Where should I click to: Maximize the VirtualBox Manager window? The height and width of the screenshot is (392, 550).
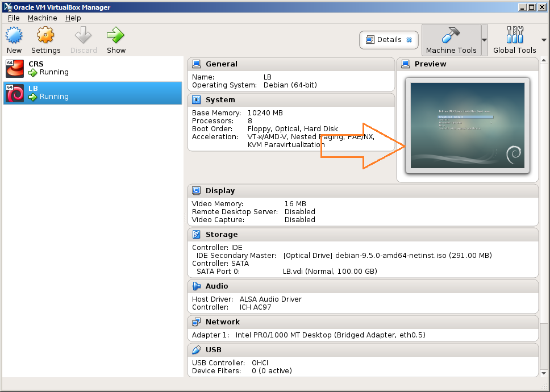point(532,7)
